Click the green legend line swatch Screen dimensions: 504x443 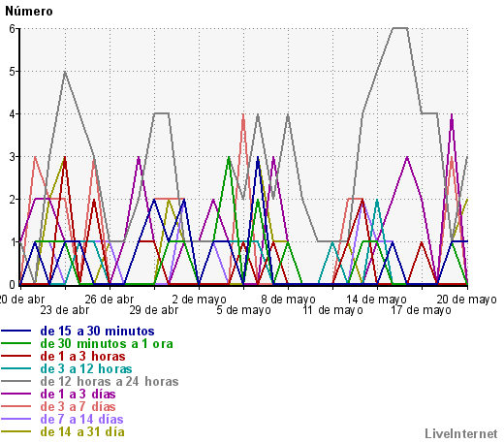[x=16, y=343]
